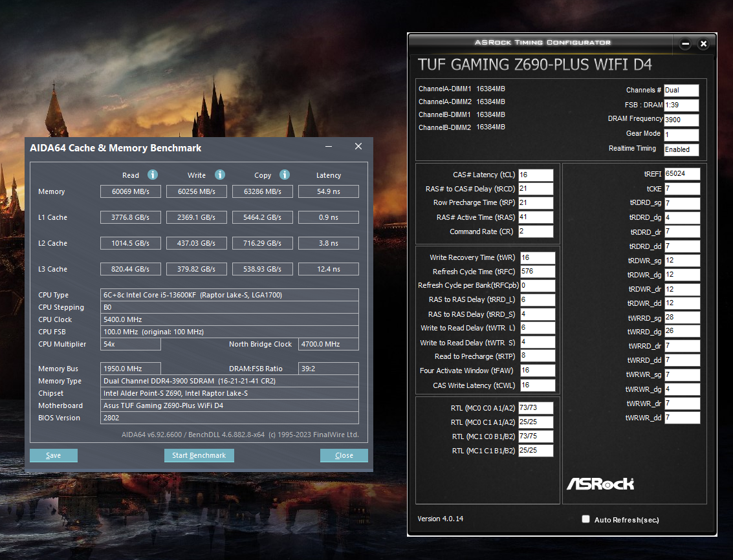
Task: Click the L3 Cache Copy value 538.93 GB/s
Action: [262, 269]
